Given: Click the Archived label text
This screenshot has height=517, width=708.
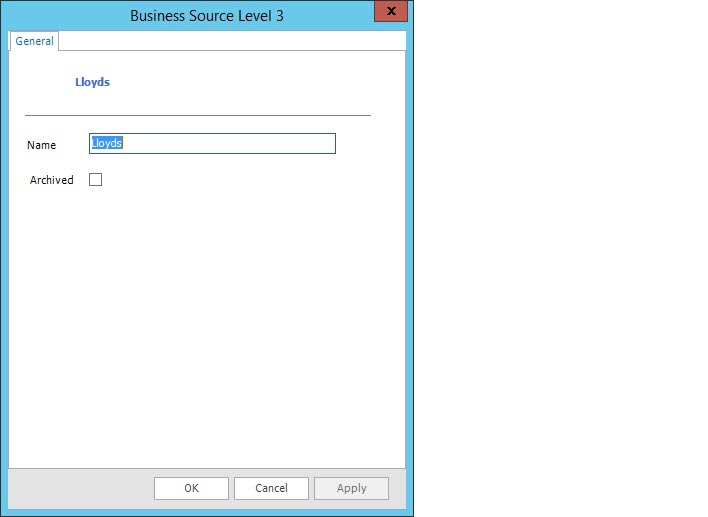Looking at the screenshot, I should point(52,180).
